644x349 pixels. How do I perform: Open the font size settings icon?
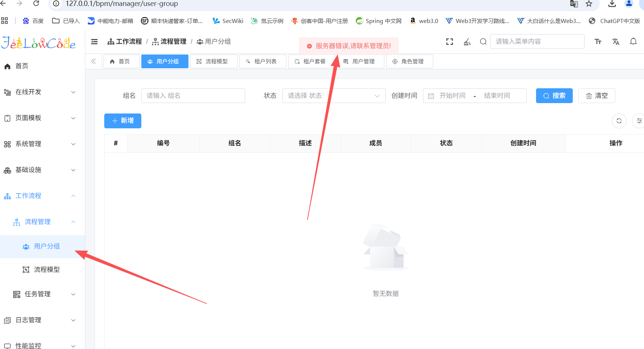pyautogui.click(x=598, y=42)
